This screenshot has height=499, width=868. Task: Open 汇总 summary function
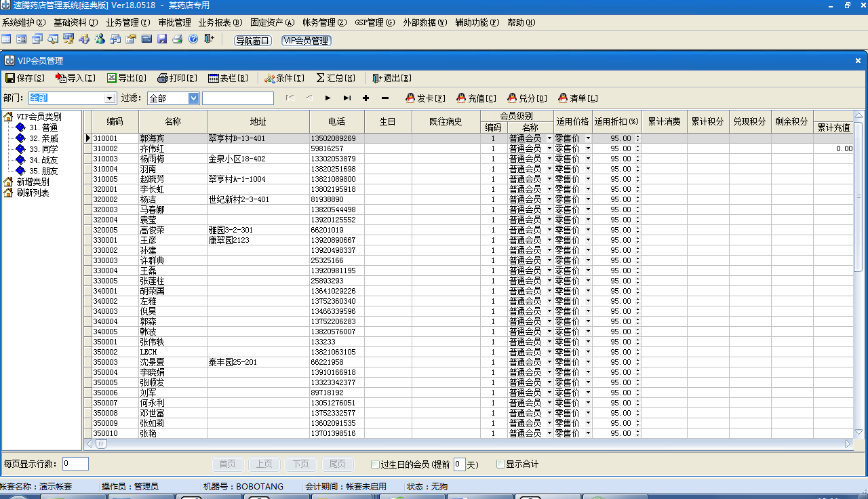tap(321, 78)
